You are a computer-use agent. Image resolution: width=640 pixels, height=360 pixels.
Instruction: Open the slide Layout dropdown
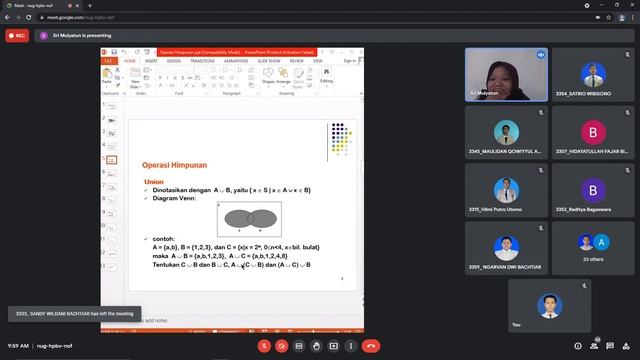147,70
